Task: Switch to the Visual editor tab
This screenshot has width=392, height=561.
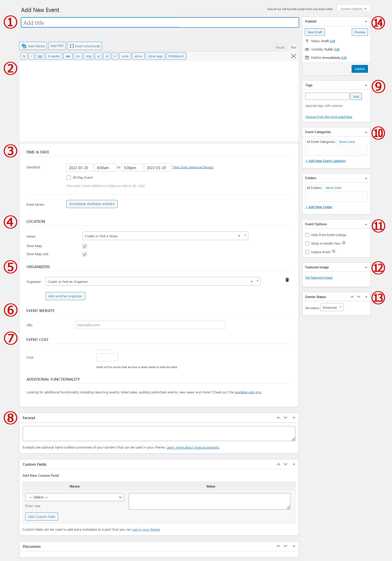Action: click(280, 48)
